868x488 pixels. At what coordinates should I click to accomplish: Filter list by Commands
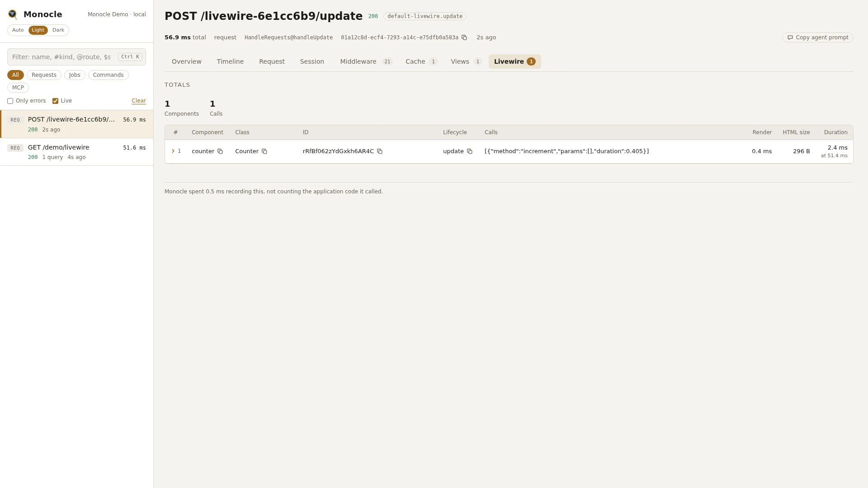point(108,75)
